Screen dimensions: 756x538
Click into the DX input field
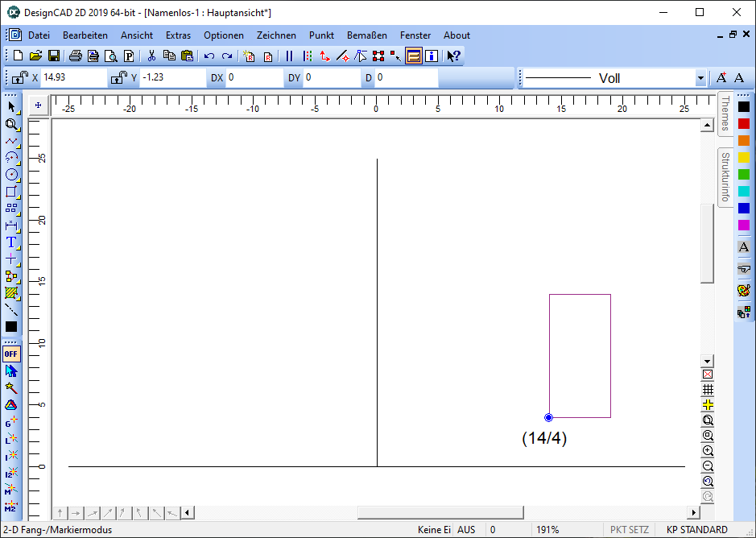click(254, 78)
